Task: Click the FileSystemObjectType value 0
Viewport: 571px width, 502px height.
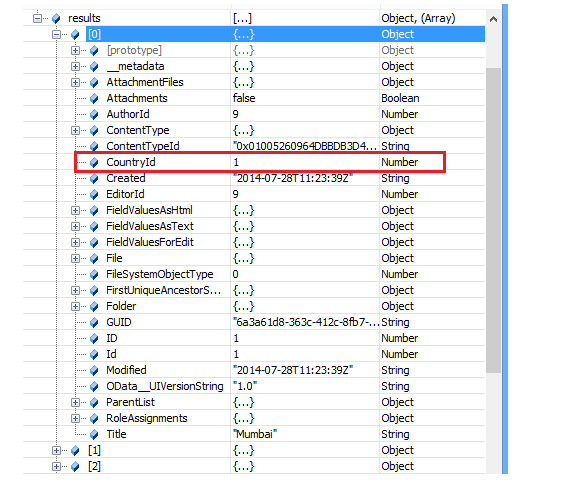Action: [x=236, y=274]
